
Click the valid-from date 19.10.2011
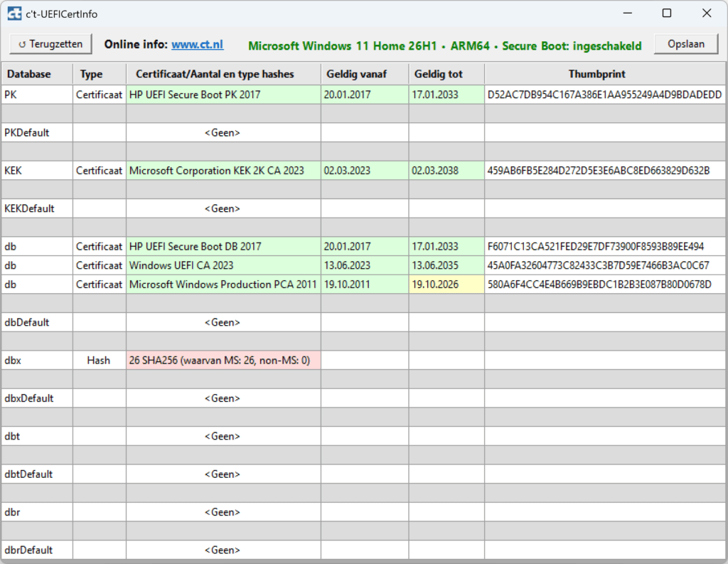coord(365,284)
